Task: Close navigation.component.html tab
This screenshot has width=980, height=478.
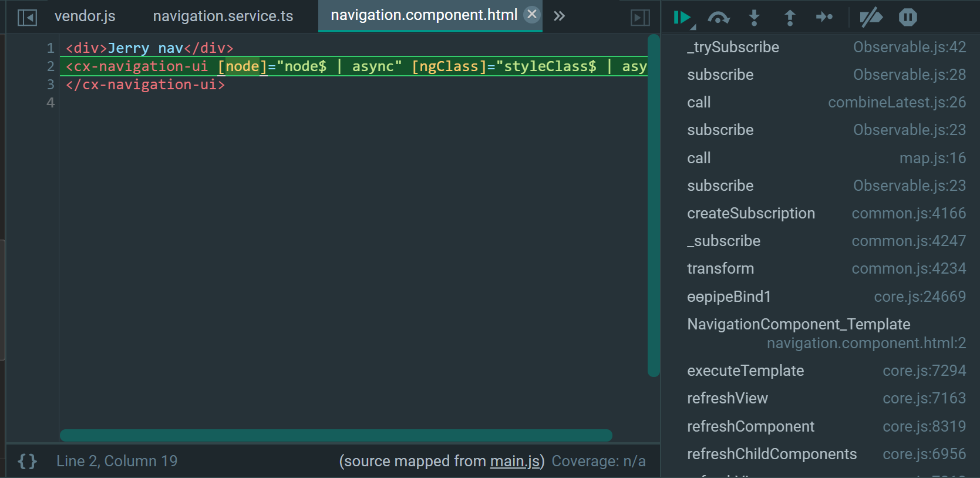Action: click(x=532, y=14)
